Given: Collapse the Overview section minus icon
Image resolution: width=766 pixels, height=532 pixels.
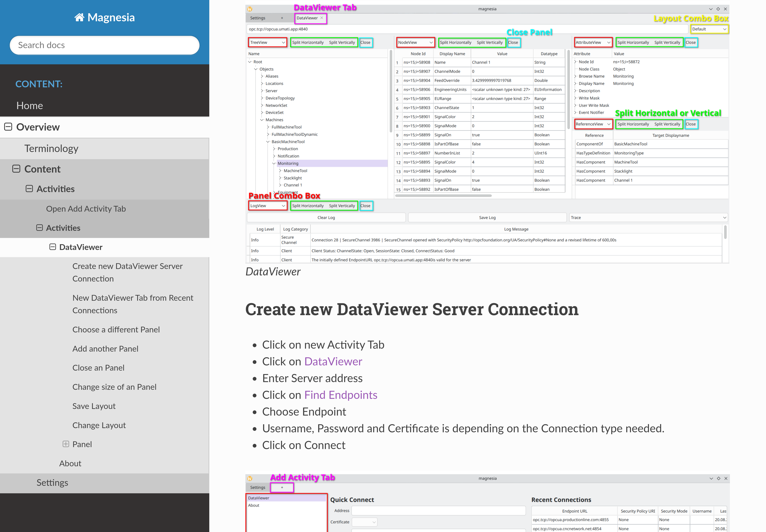Looking at the screenshot, I should (x=8, y=127).
